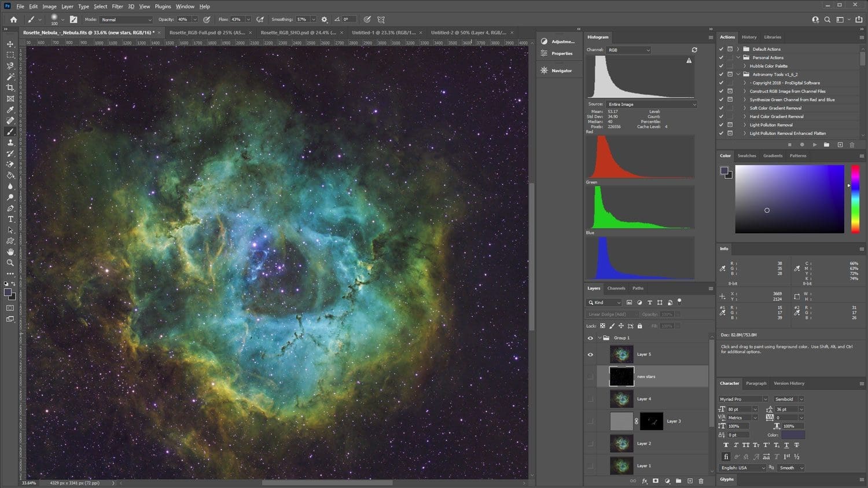Select the Pen tool

point(10,208)
